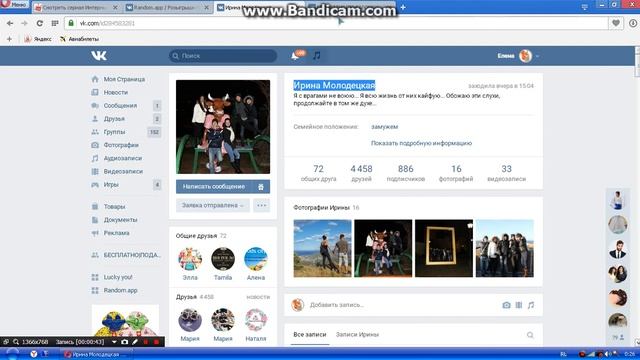
Task: Open the 886 подписчиков counter
Action: coord(406,173)
